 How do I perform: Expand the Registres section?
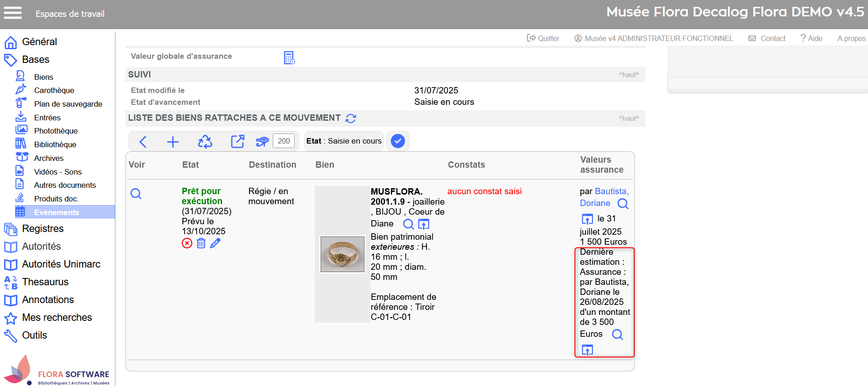coord(43,229)
